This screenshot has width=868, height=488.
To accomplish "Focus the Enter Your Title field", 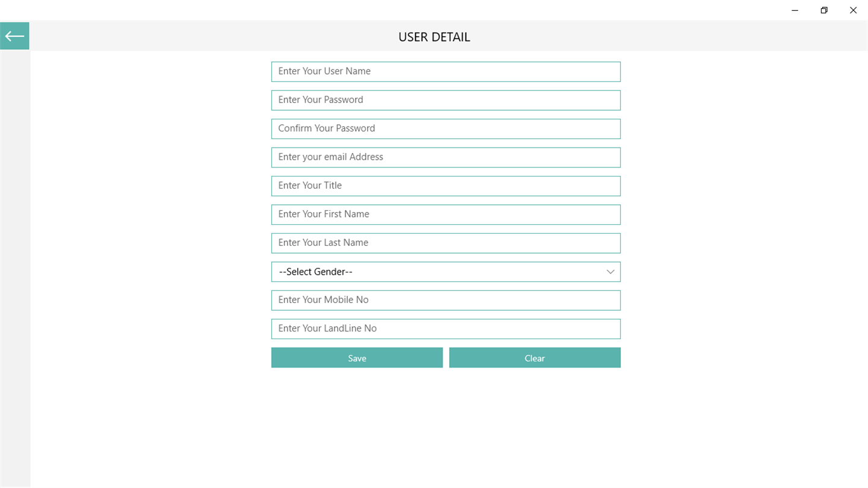I will pos(445,186).
